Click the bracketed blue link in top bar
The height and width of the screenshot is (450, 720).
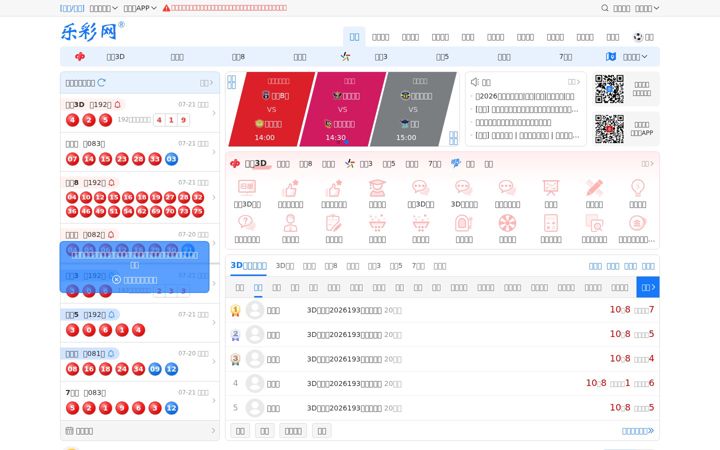tap(72, 8)
